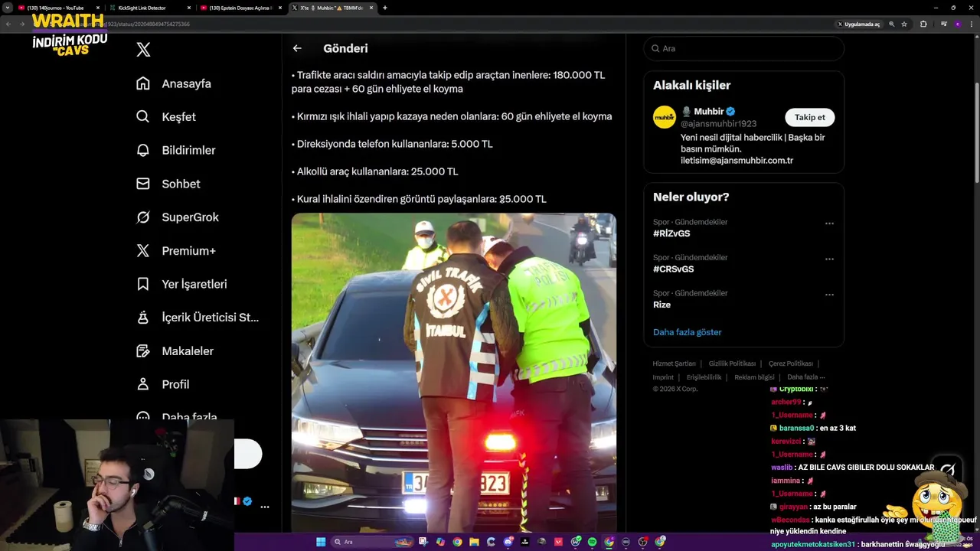Open İçerik Üreticisi Stüdyosu item

[198, 318]
